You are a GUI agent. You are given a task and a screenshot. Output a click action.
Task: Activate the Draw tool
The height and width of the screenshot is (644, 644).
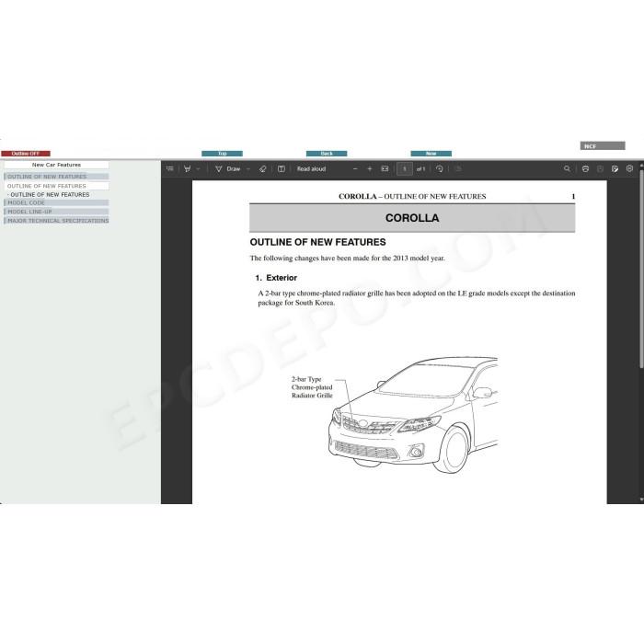pyautogui.click(x=228, y=168)
